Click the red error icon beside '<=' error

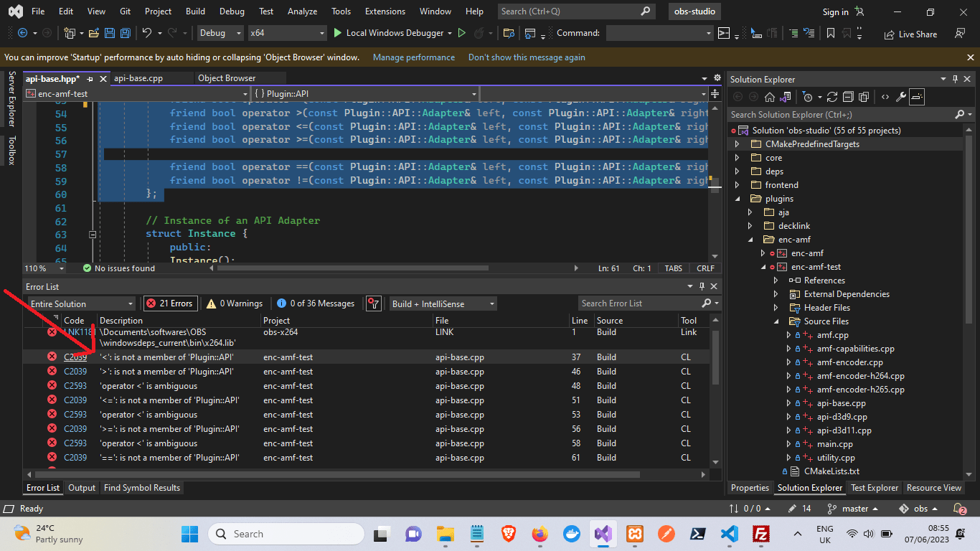52,400
